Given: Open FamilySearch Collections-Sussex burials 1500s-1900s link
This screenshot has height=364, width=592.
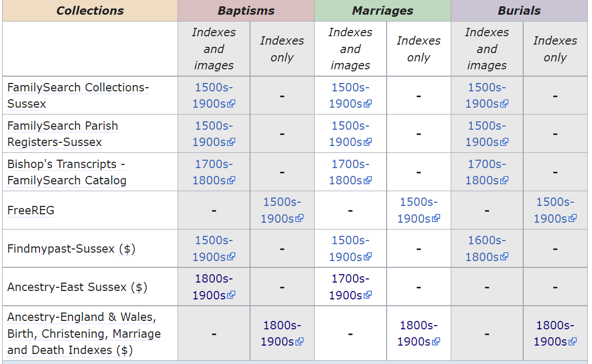Looking at the screenshot, I should point(486,96).
